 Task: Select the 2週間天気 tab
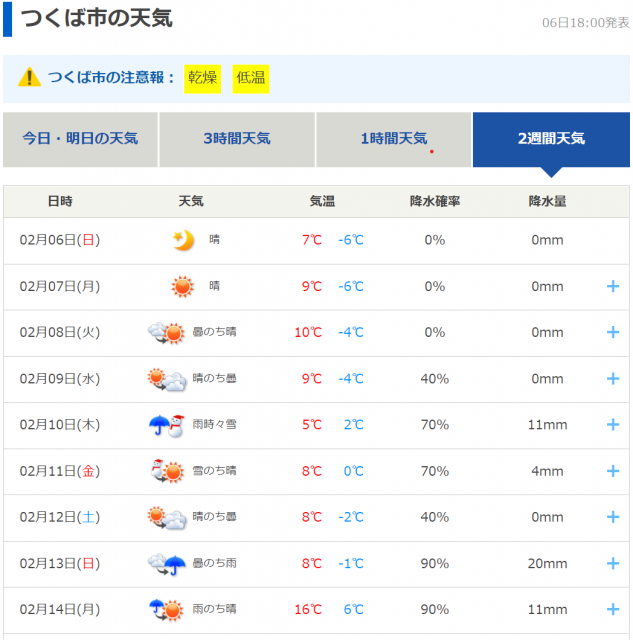[x=551, y=139]
